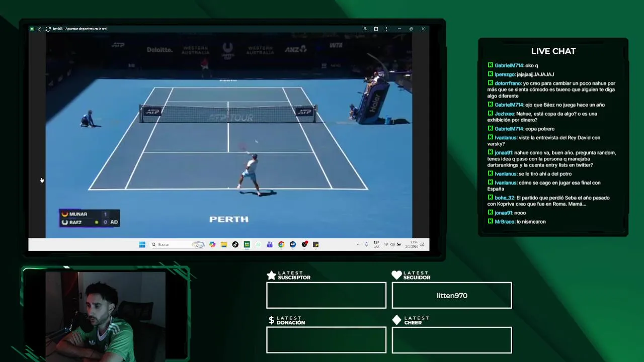Click the PERTH court caption

tap(229, 219)
